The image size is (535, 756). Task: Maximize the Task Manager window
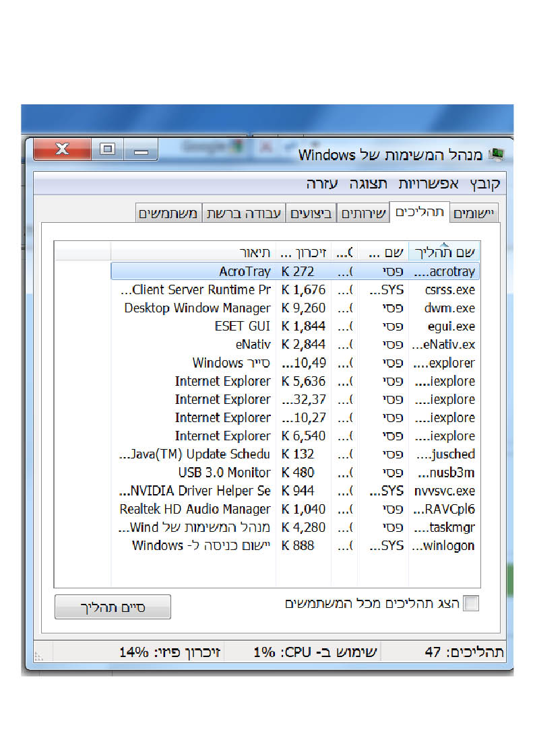point(107,149)
